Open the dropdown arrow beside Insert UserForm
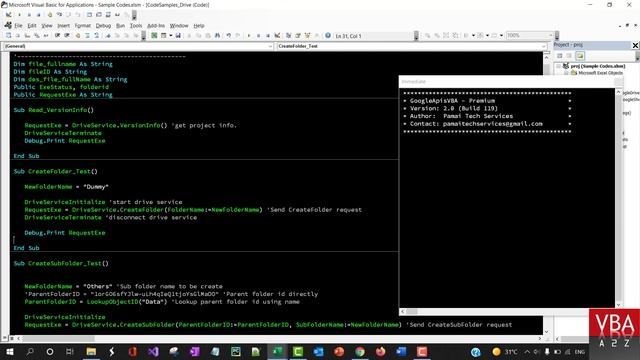 pyautogui.click(x=171, y=36)
